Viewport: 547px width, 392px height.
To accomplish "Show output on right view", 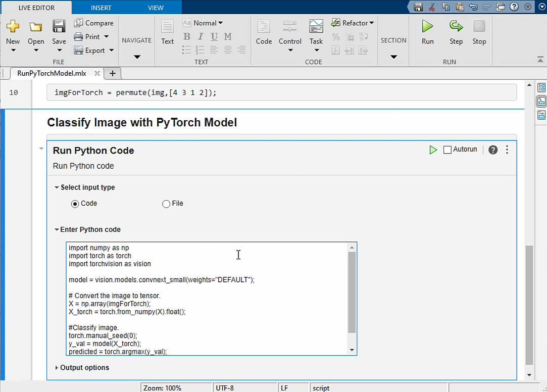I will 541,87.
